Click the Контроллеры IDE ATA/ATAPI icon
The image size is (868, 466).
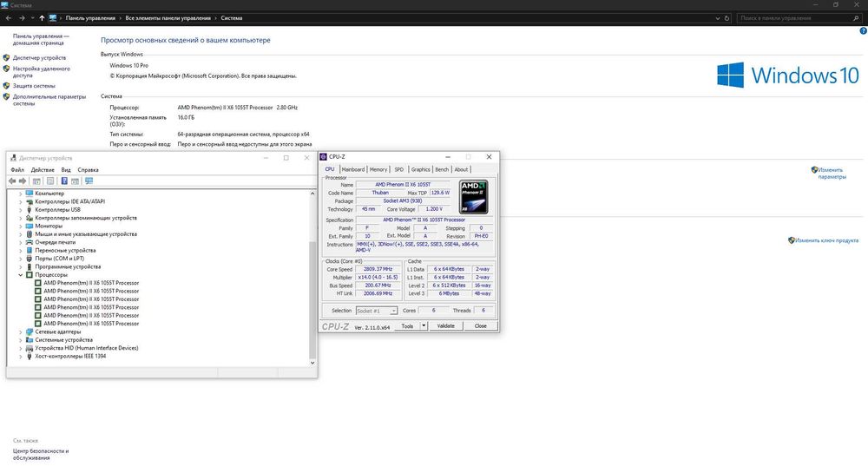click(30, 201)
